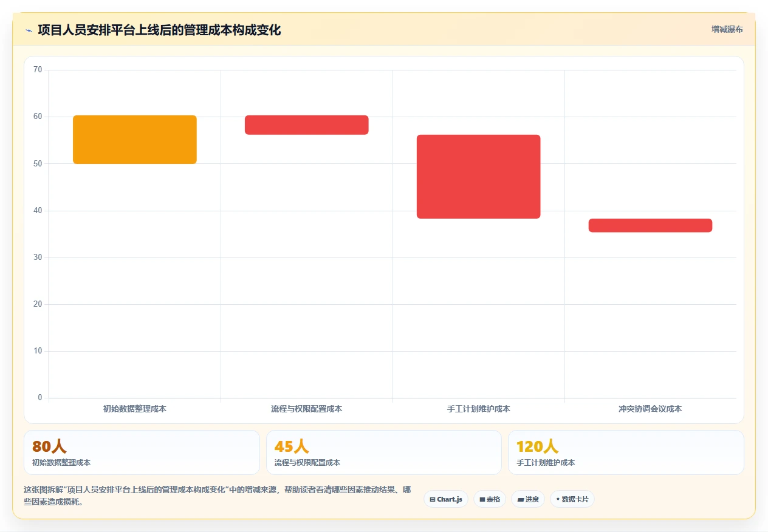The height and width of the screenshot is (532, 768).
Task: Click the y-axis value 20
Action: tap(38, 304)
